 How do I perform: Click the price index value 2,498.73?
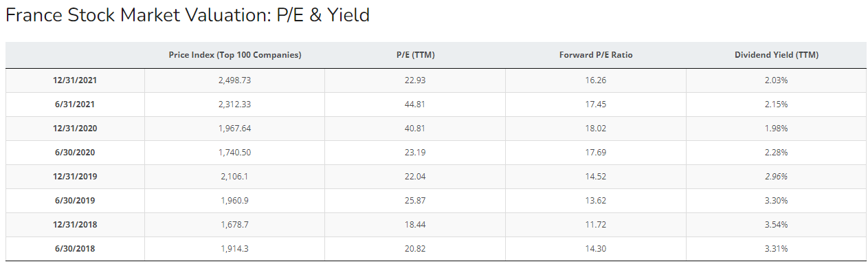coord(234,80)
